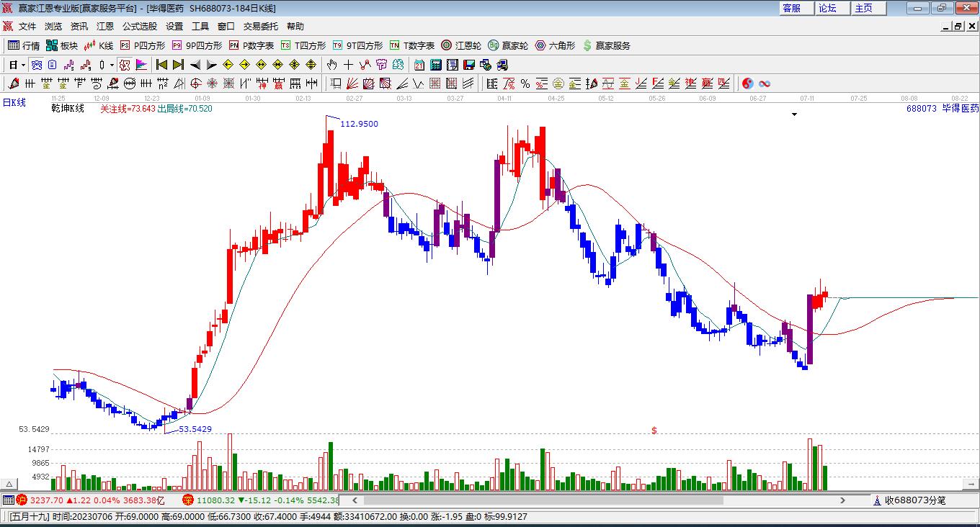The image size is (980, 527).
Task: Open the 江恩轮 Gann wheel
Action: [x=461, y=45]
